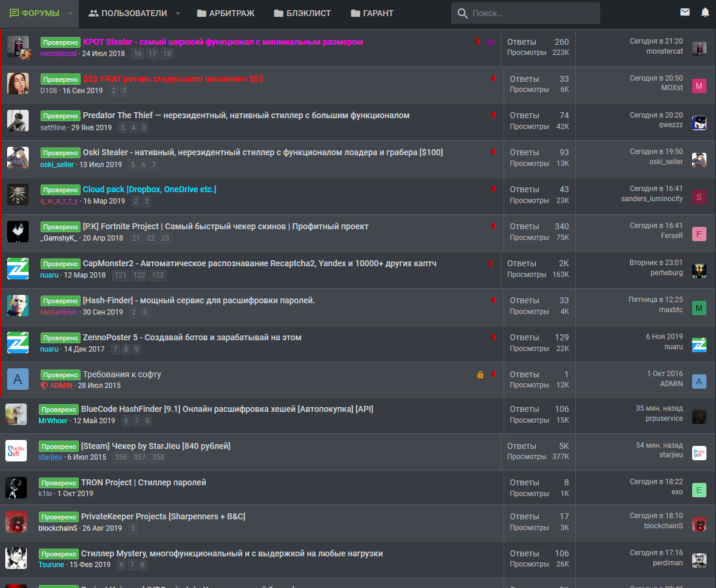Open MeXaHHuK's avatar beside Hash-Finder thread

click(18, 306)
